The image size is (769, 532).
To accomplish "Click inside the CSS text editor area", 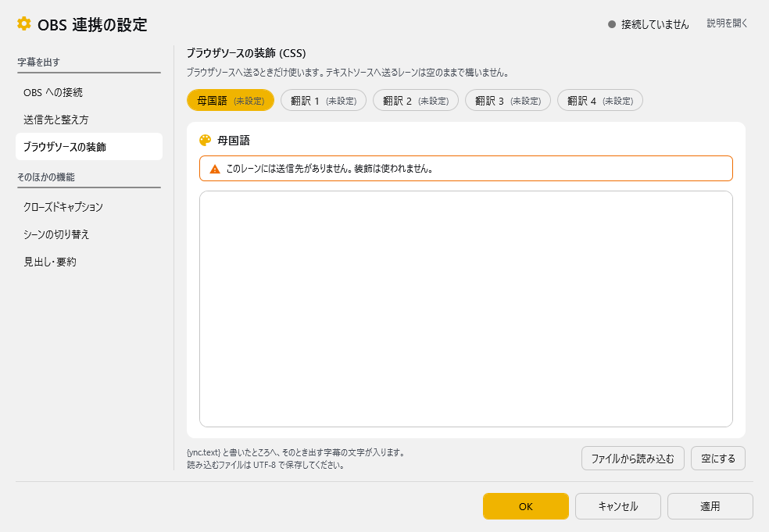I will point(466,309).
